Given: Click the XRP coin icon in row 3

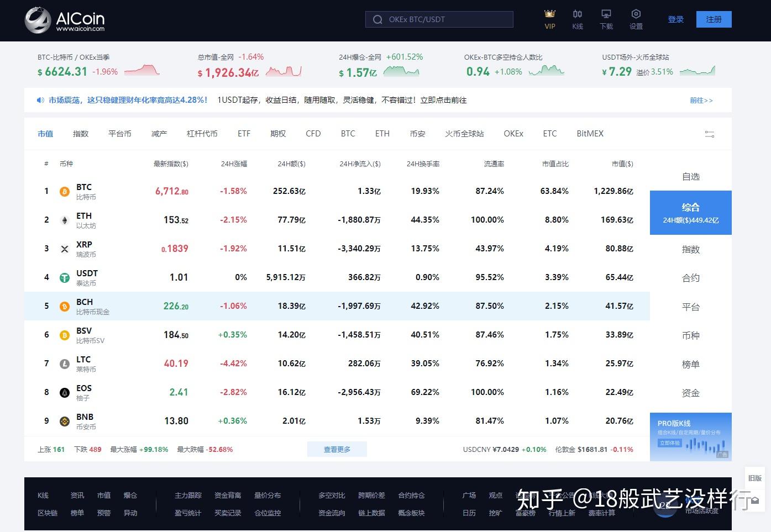Looking at the screenshot, I should pyautogui.click(x=65, y=249).
